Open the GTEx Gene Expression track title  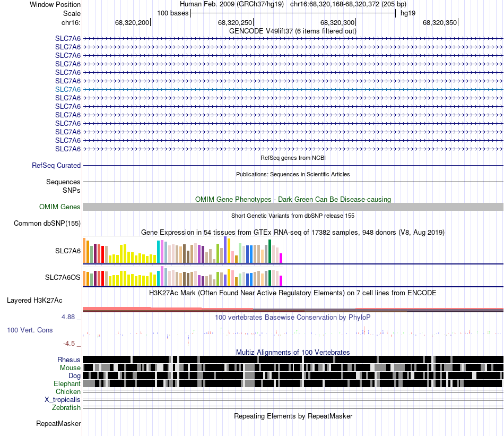click(293, 232)
